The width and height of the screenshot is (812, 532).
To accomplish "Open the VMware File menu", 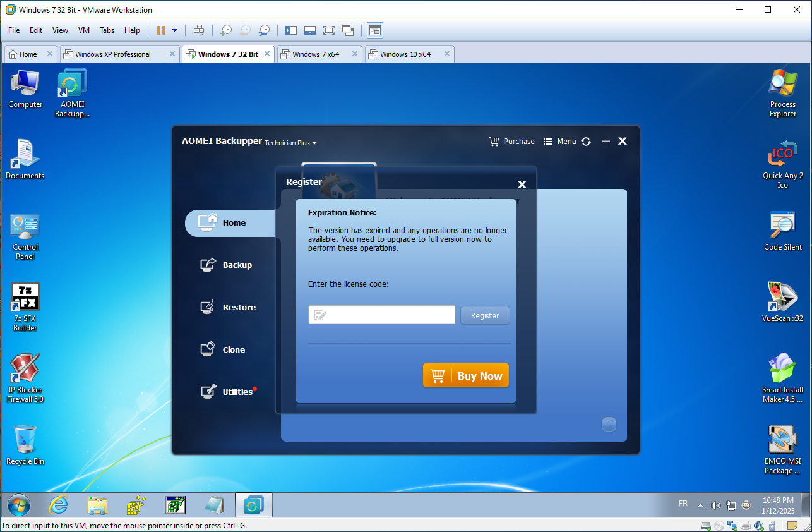I will click(x=14, y=30).
